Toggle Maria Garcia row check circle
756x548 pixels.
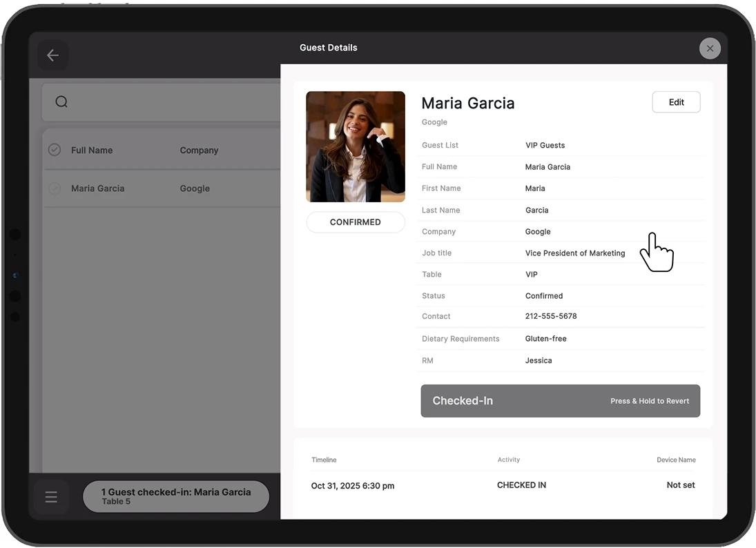55,188
